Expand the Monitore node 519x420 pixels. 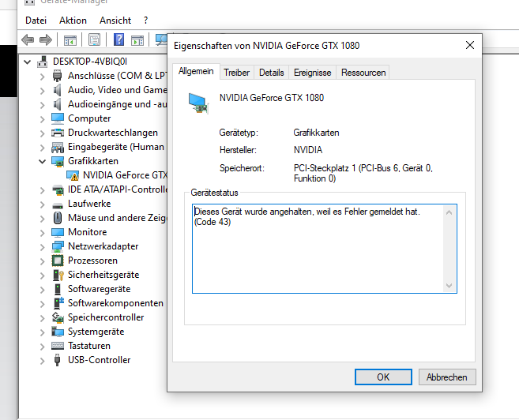point(42,233)
